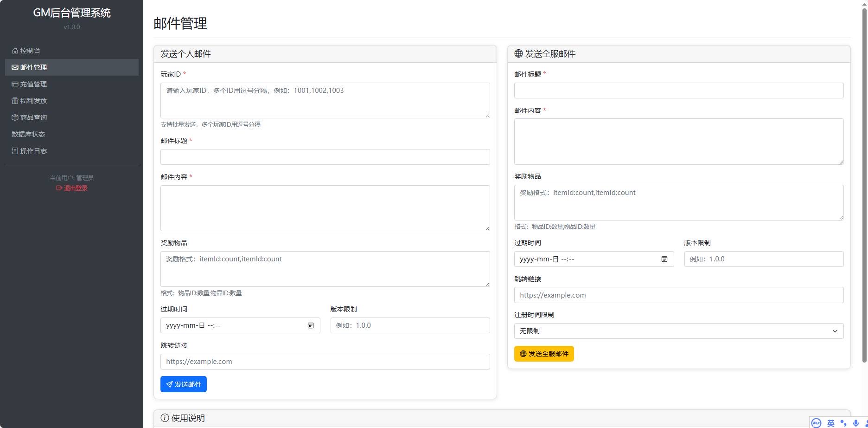Click the log icon of 操作日志
Viewport: 868px width, 428px height.
[15, 151]
